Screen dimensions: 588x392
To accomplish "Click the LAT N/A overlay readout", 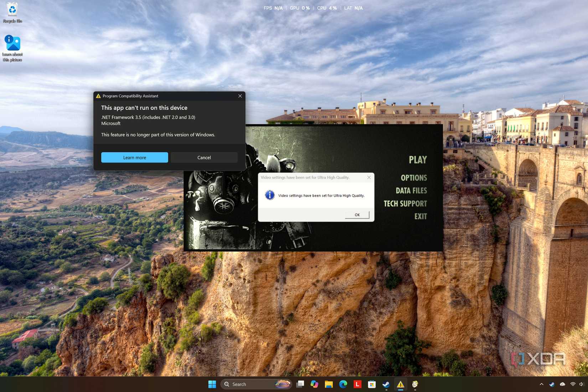I will [x=353, y=8].
